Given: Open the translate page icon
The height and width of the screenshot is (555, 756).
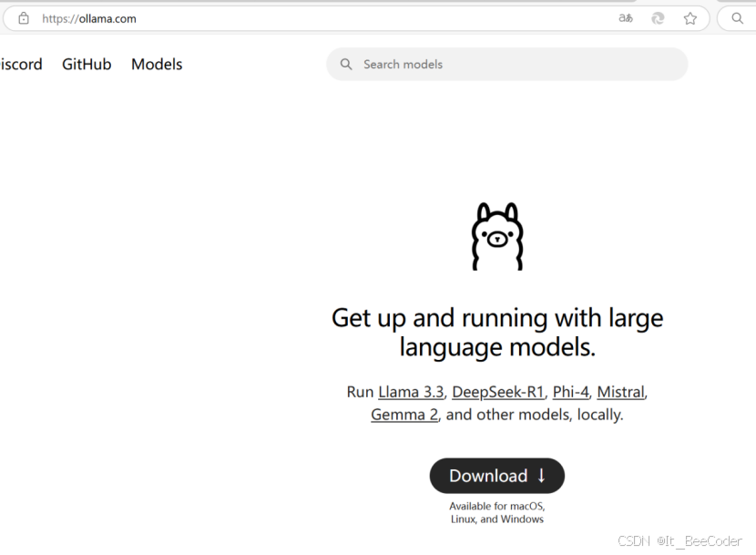Looking at the screenshot, I should pos(626,18).
